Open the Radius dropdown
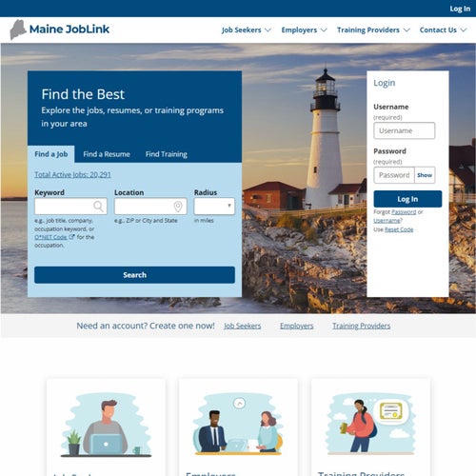Image resolution: width=476 pixels, height=476 pixels. pos(214,207)
